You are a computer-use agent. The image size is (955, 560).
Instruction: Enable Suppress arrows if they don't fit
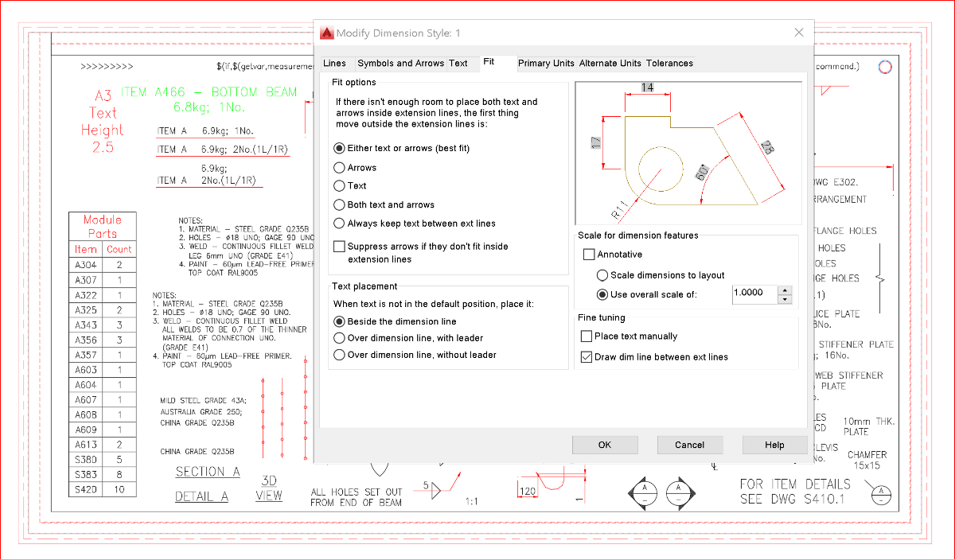tap(340, 247)
